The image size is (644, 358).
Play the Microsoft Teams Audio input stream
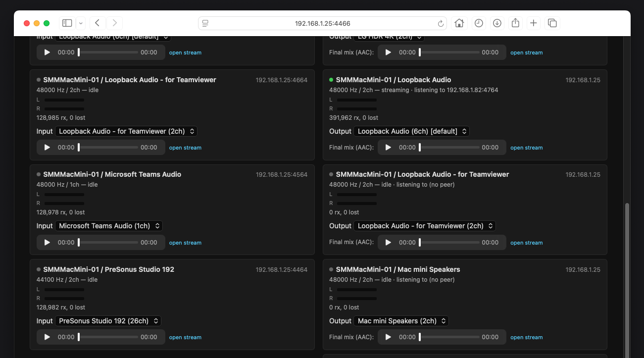click(x=47, y=242)
